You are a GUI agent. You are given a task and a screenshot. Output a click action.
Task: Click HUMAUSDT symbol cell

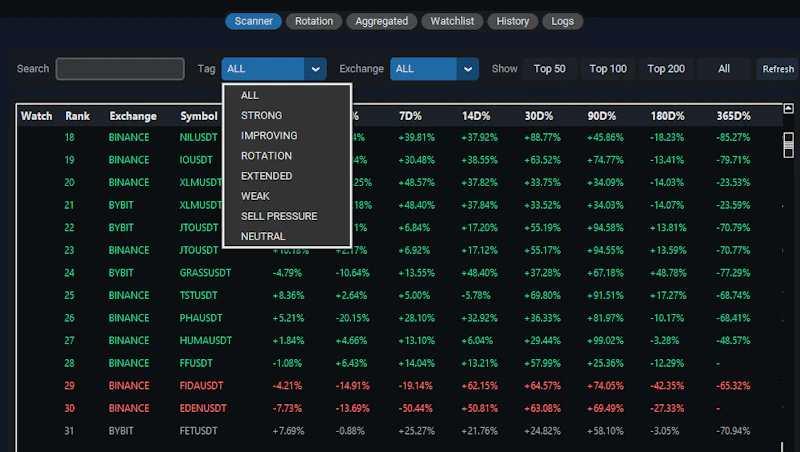tap(206, 340)
